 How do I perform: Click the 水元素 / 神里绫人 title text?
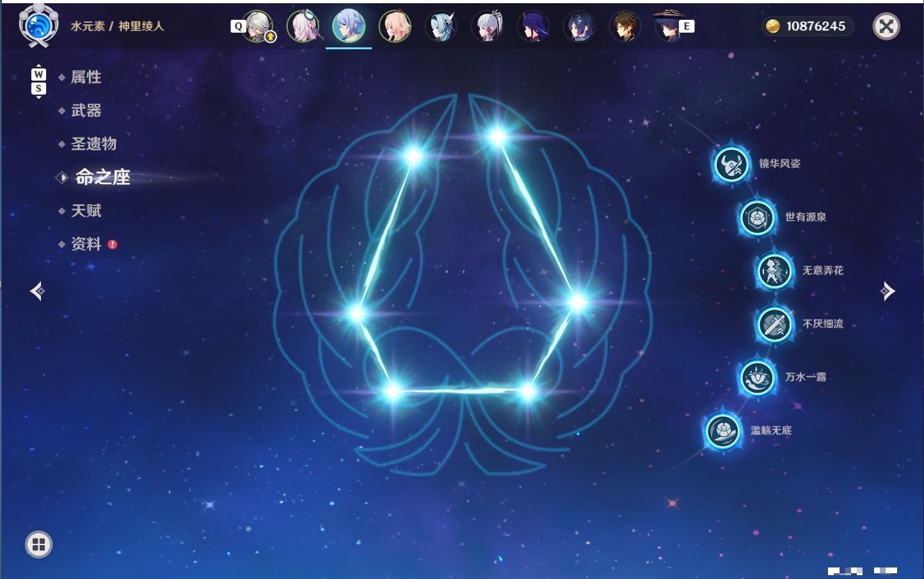point(117,26)
